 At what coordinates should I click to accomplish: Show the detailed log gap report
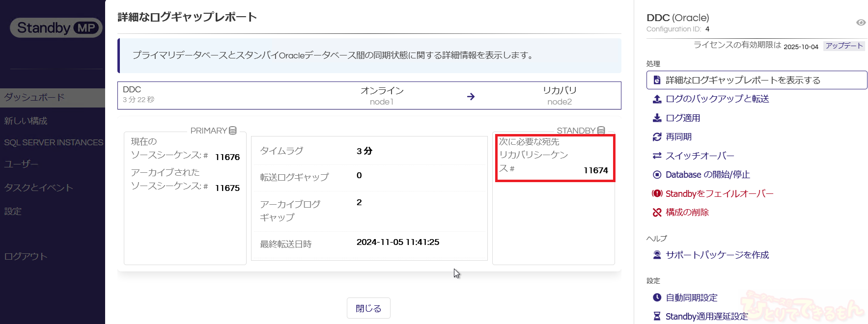(742, 80)
